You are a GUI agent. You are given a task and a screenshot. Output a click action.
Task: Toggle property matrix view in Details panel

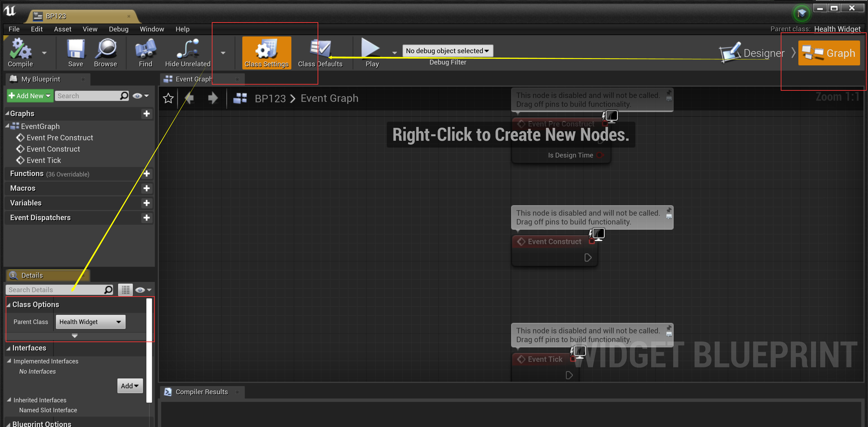tap(125, 289)
